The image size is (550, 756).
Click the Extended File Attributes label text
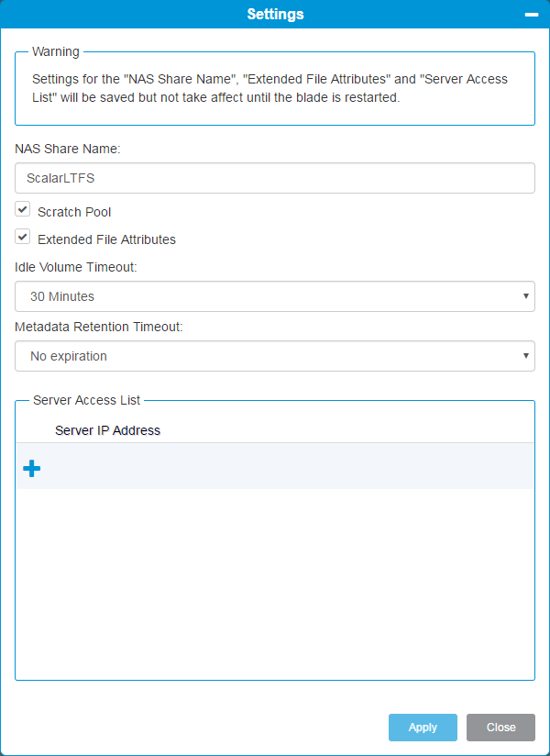click(x=106, y=239)
